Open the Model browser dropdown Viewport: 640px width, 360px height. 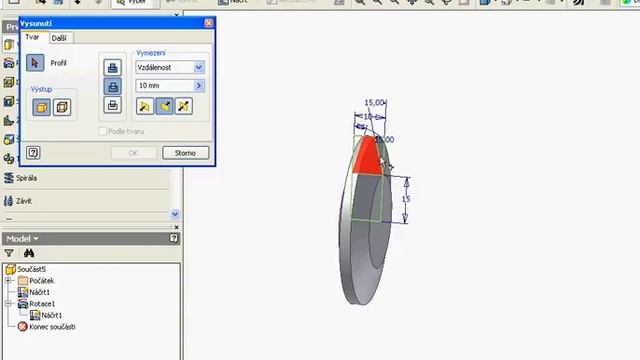(22, 238)
